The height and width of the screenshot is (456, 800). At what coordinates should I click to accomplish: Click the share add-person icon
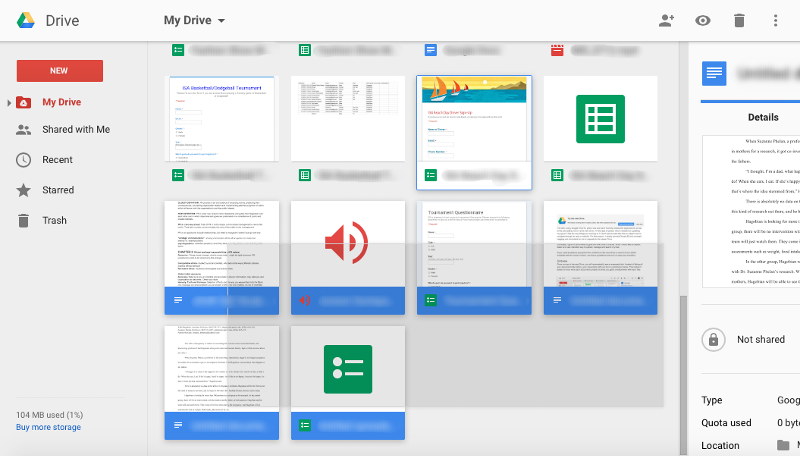point(666,20)
